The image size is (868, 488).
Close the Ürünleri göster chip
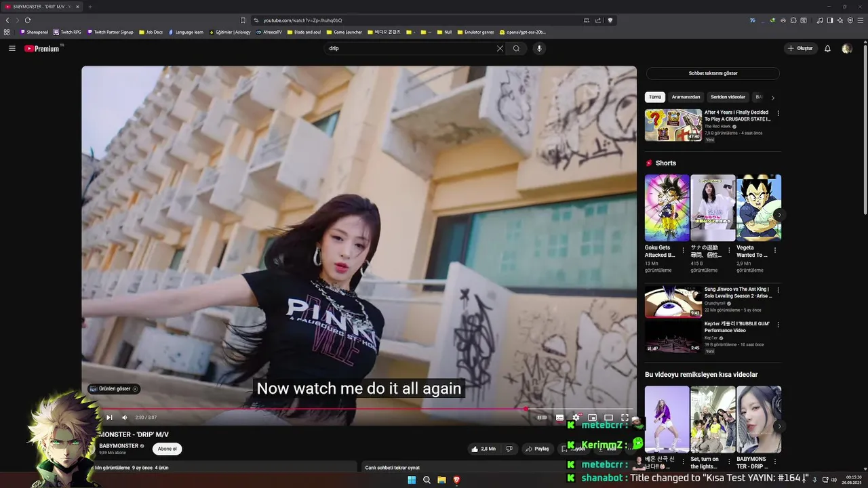click(135, 389)
